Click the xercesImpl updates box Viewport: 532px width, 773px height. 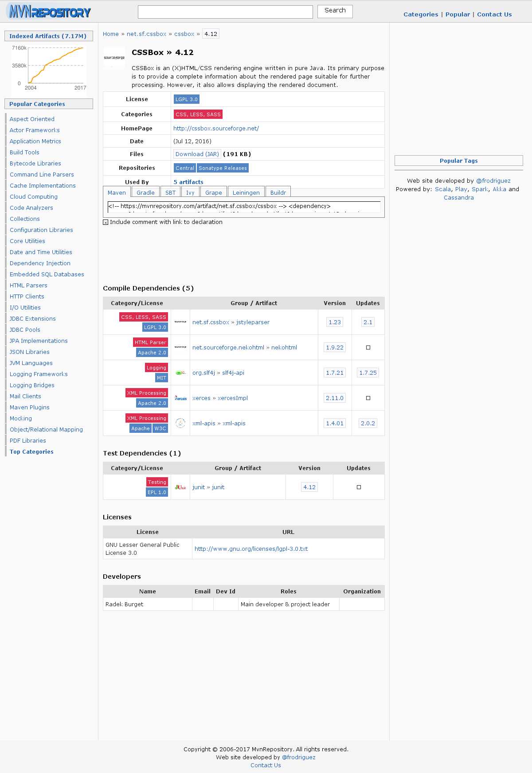368,398
